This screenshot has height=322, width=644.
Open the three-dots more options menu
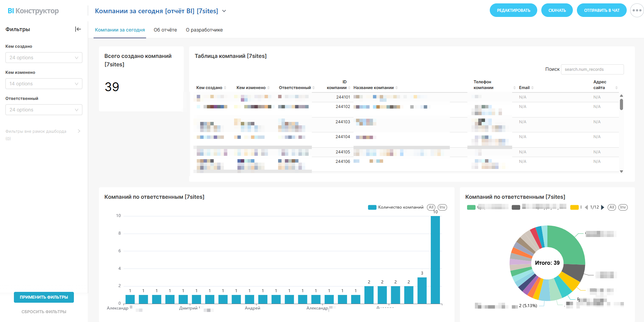pyautogui.click(x=637, y=10)
